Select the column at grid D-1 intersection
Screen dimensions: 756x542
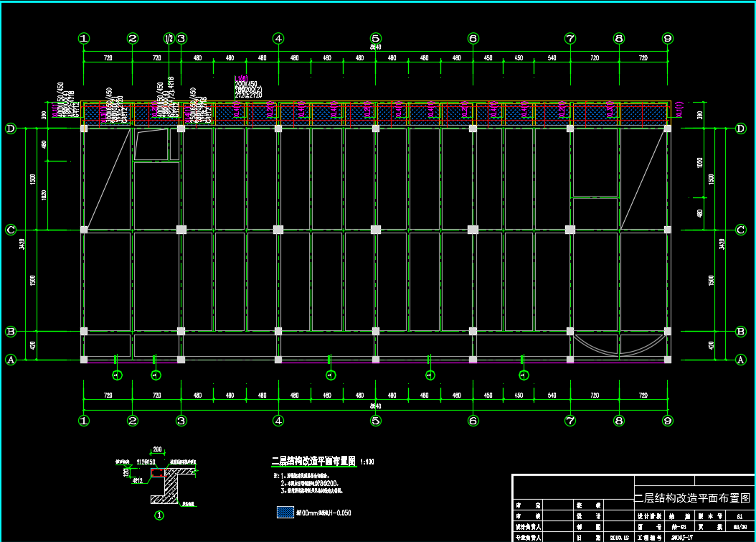click(x=84, y=129)
